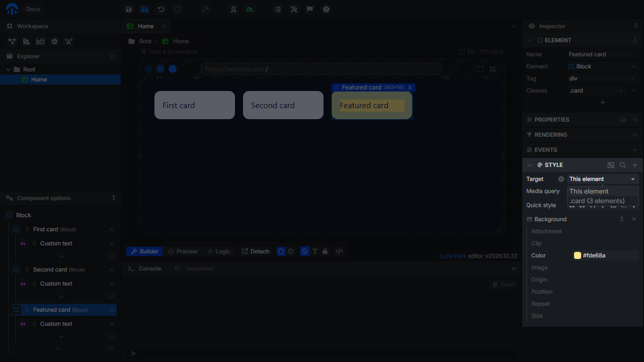
Task: Click the green Nuxt mountain icon
Action: coord(250,9)
